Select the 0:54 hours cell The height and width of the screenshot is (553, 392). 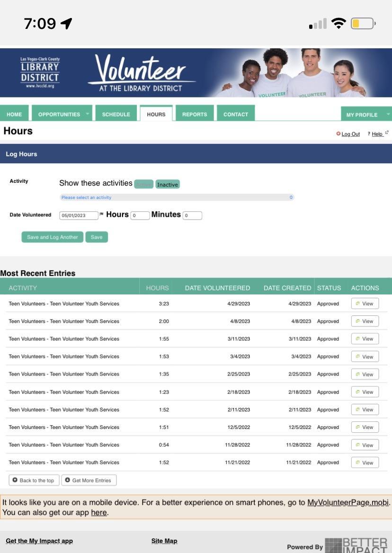point(163,445)
